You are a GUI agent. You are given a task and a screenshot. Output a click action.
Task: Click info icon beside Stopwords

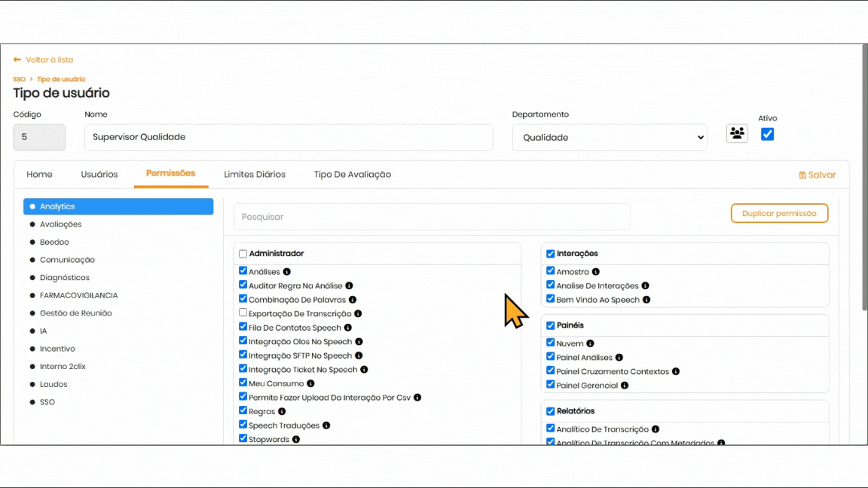(x=296, y=440)
